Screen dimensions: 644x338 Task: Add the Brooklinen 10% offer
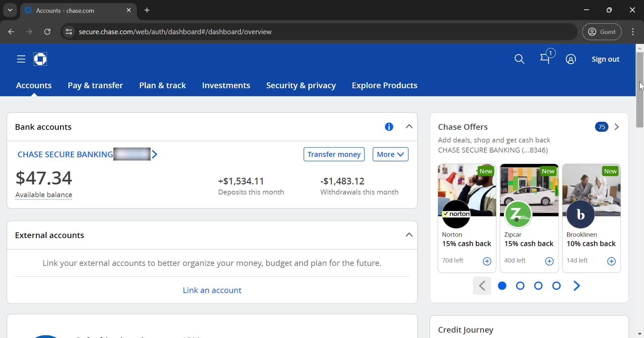[x=611, y=261]
